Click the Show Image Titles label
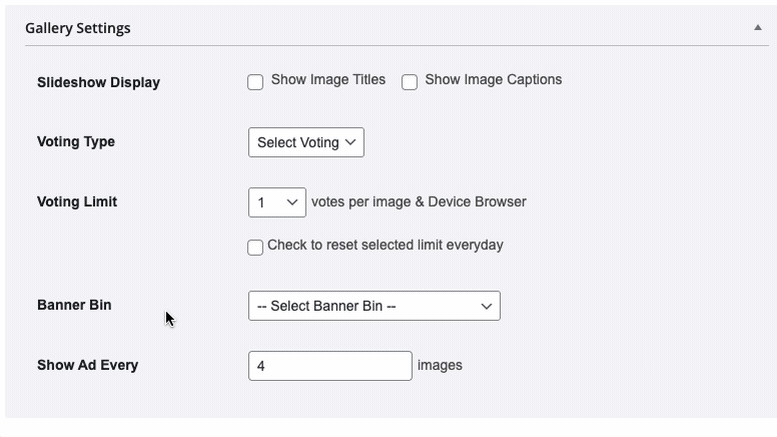Screen dimensions: 777x437 click(328, 80)
